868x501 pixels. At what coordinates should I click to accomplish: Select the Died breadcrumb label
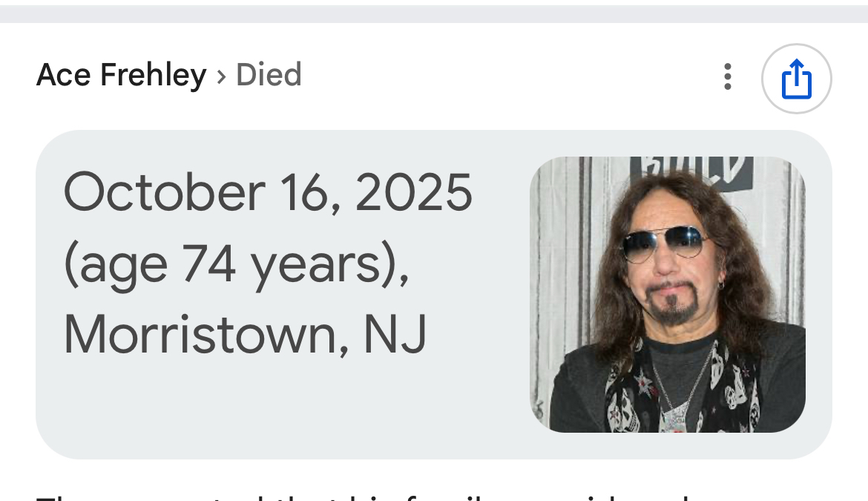pos(269,75)
